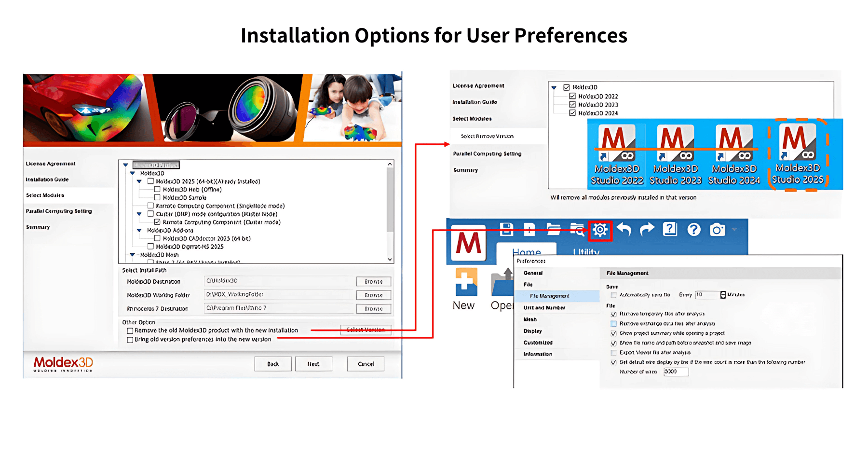The height and width of the screenshot is (456, 868).
Task: Click the Moldex3D M application button
Action: [468, 243]
